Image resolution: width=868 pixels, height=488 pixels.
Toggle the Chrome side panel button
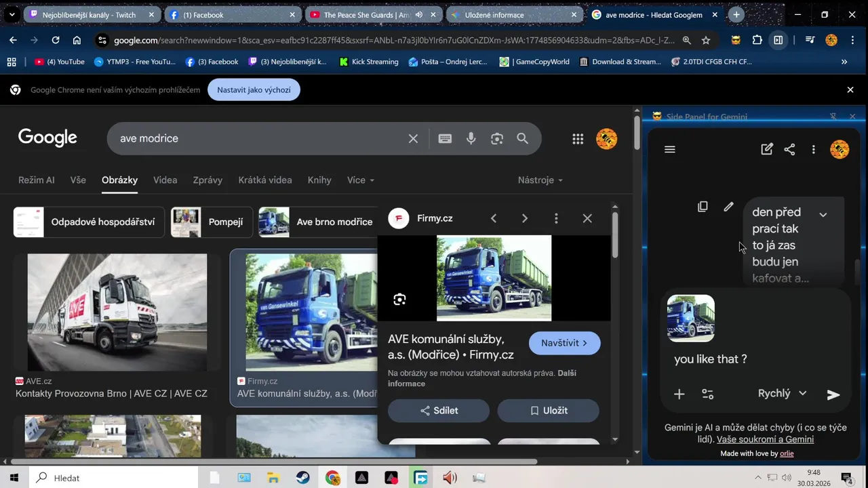point(778,40)
